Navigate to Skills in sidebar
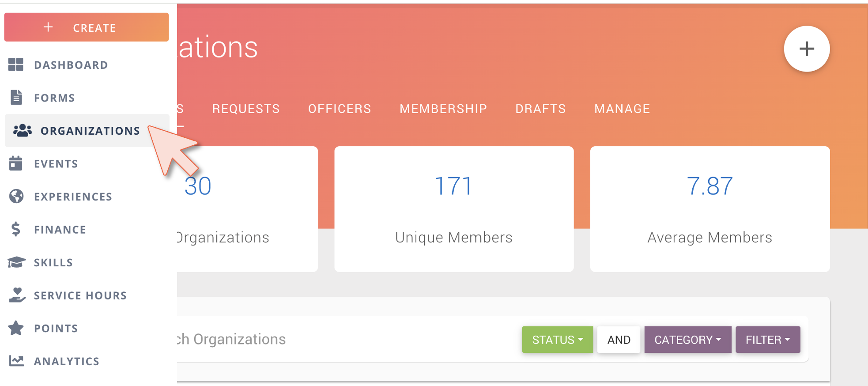This screenshot has width=868, height=386. (x=87, y=262)
